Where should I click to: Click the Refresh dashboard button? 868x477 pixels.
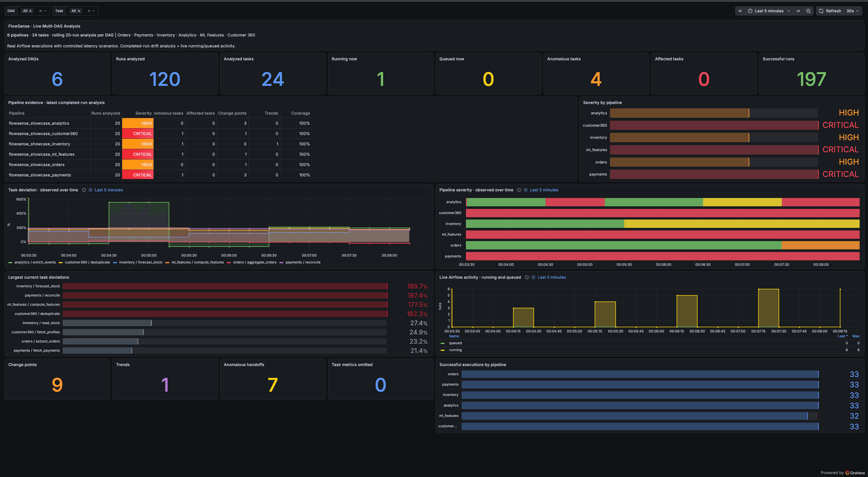coord(830,11)
